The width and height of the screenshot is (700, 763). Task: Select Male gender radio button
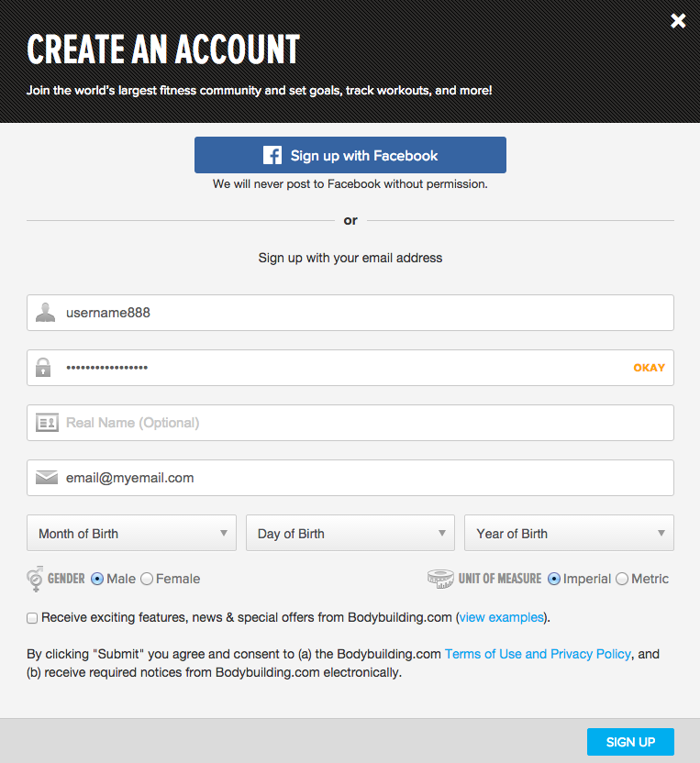pos(98,580)
